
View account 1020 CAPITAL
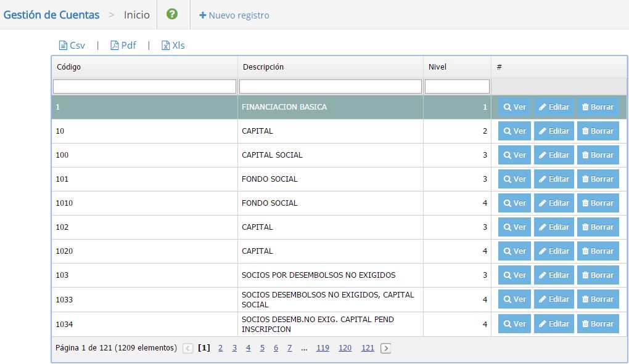[514, 251]
